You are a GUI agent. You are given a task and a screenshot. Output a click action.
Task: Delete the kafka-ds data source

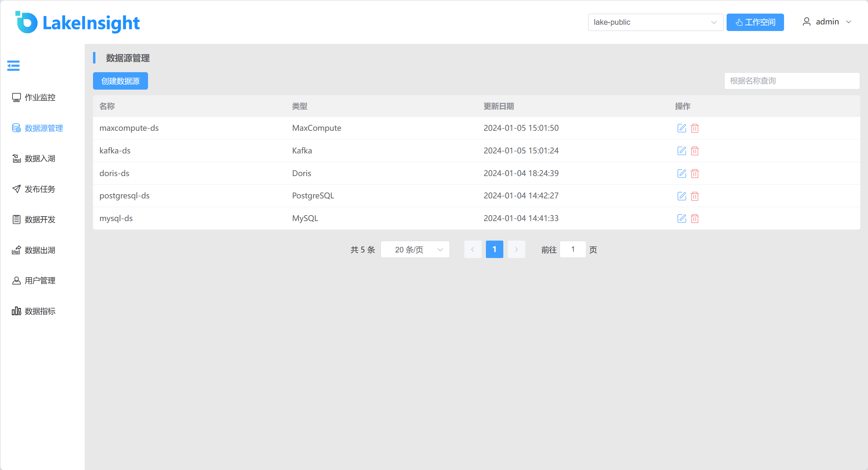(x=695, y=151)
